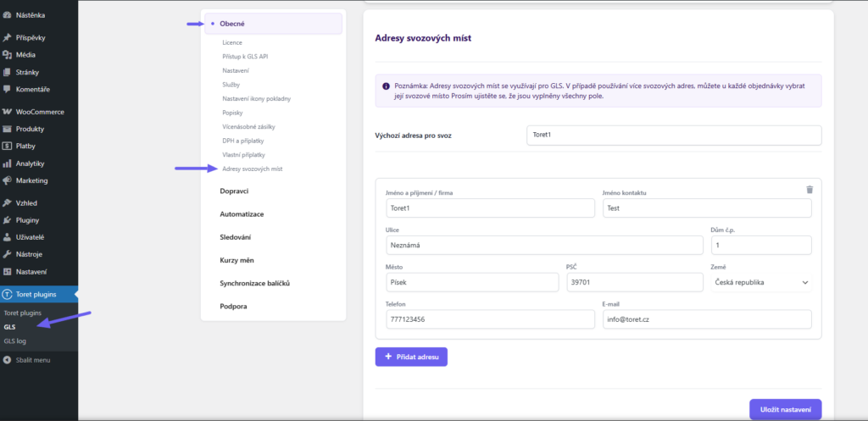Click the Výchozí adresa pro svoz field

[x=674, y=136]
